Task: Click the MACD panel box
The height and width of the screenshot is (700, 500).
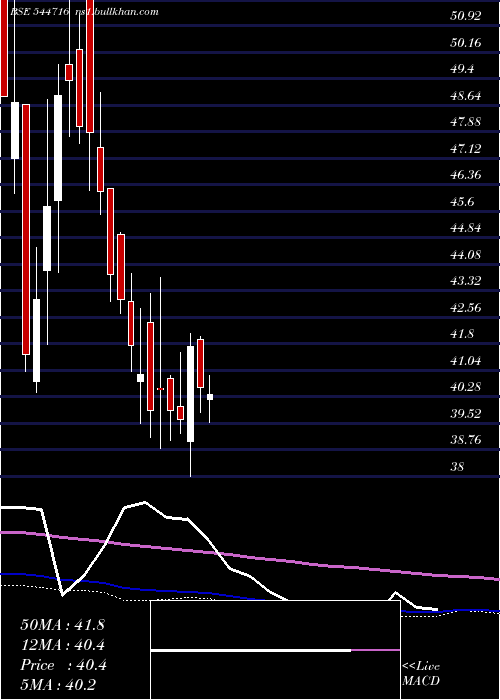Action: click(275, 650)
